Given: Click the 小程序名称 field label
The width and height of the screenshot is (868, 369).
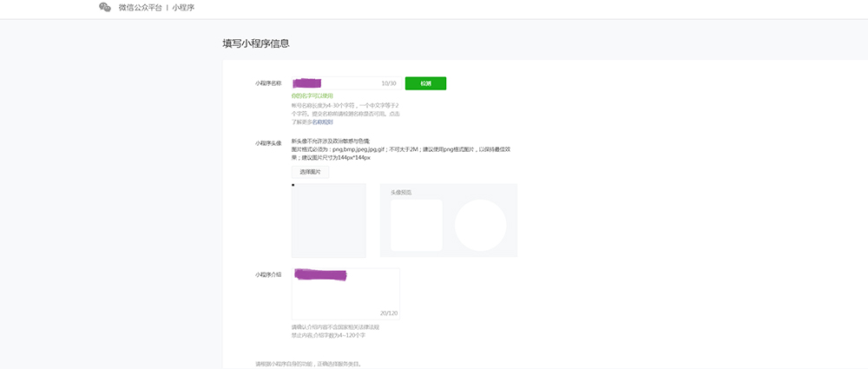Looking at the screenshot, I should tap(268, 83).
